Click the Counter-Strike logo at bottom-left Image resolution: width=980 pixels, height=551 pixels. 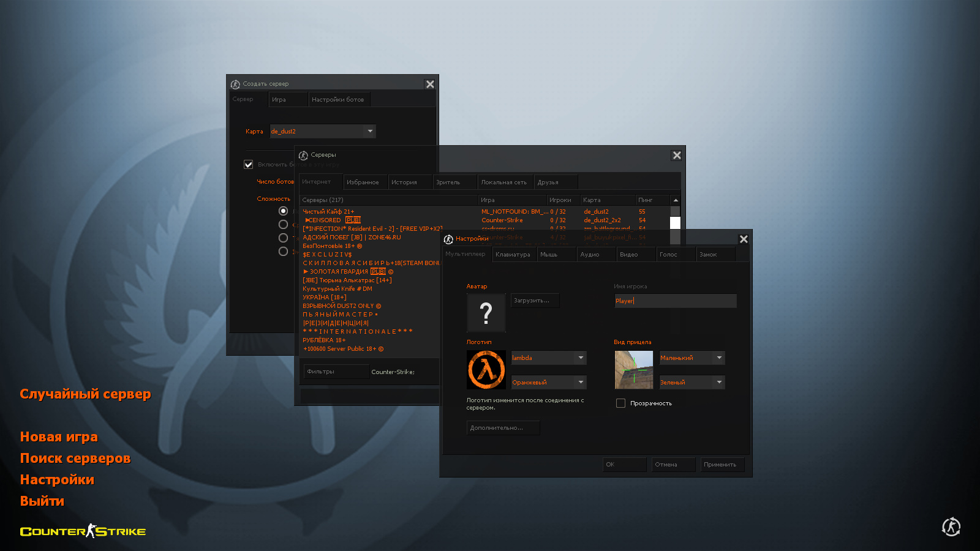[83, 531]
